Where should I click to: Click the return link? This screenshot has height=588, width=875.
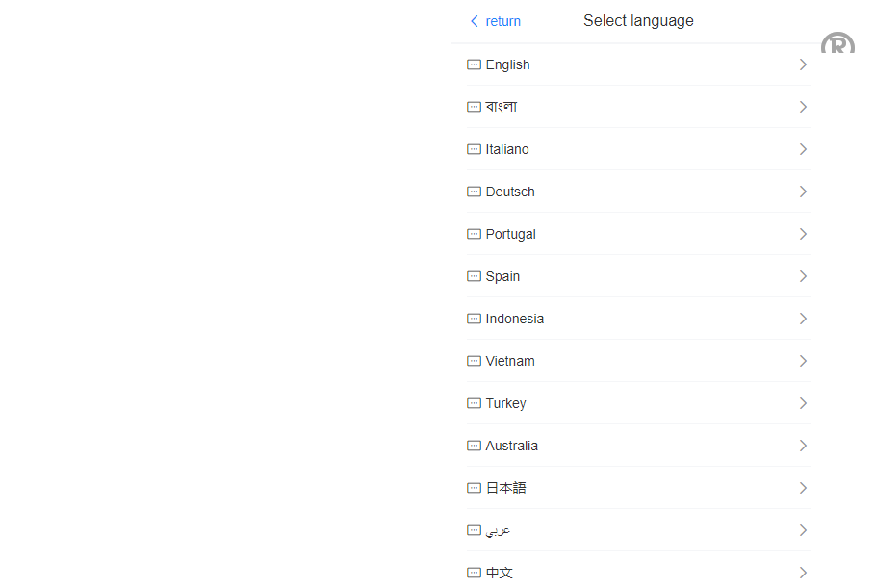click(502, 21)
